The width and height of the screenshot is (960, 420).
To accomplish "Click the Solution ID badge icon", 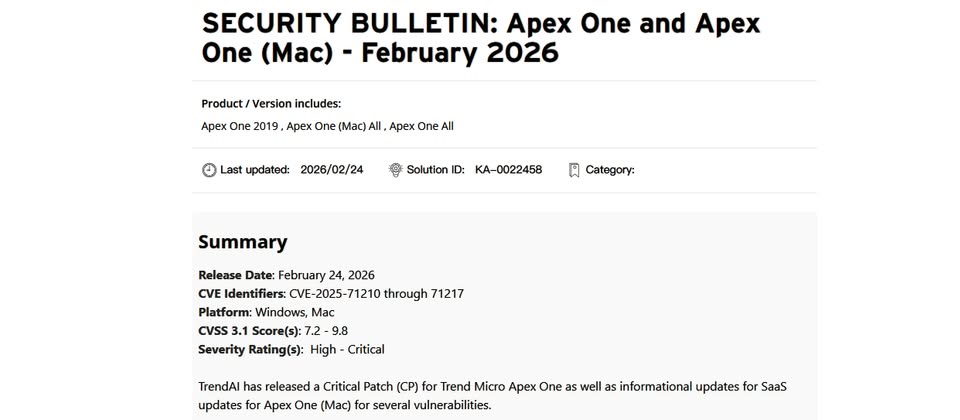I will (395, 170).
